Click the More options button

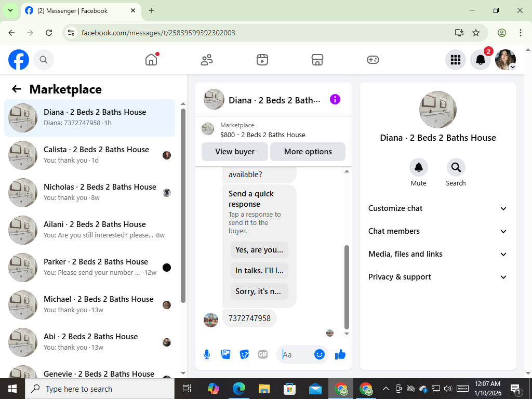pyautogui.click(x=308, y=152)
